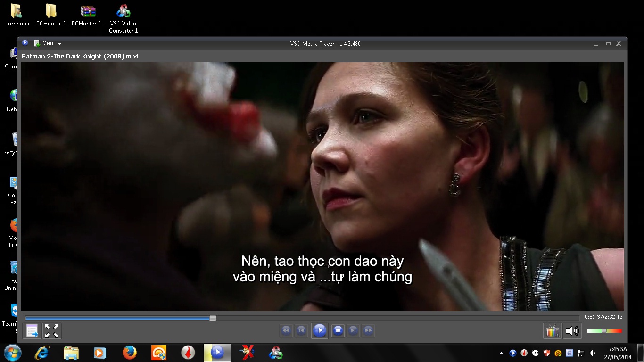Viewport: 644px width, 362px height.
Task: Select the active VSO Media Player taskbar button
Action: [x=217, y=353]
